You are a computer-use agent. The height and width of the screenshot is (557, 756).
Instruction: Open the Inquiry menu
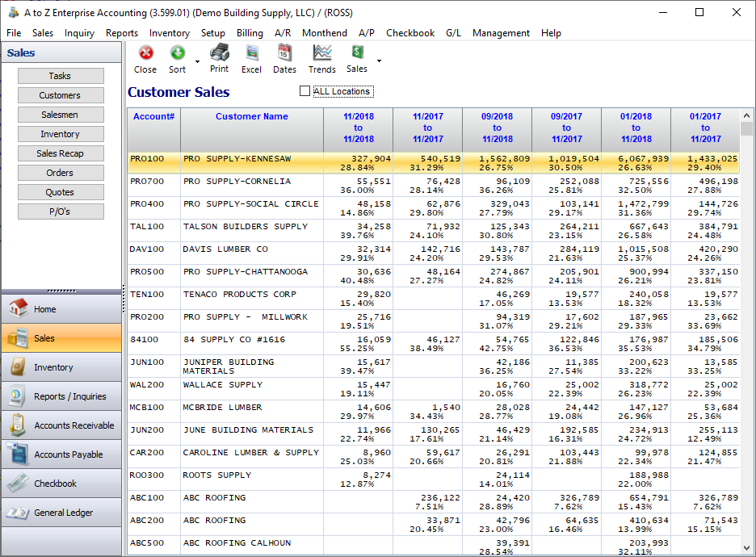[79, 33]
